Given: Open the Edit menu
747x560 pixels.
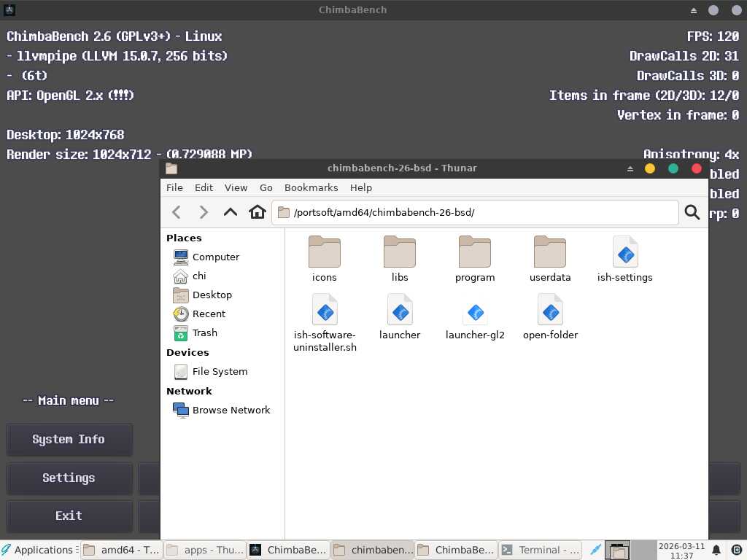Looking at the screenshot, I should pos(204,187).
